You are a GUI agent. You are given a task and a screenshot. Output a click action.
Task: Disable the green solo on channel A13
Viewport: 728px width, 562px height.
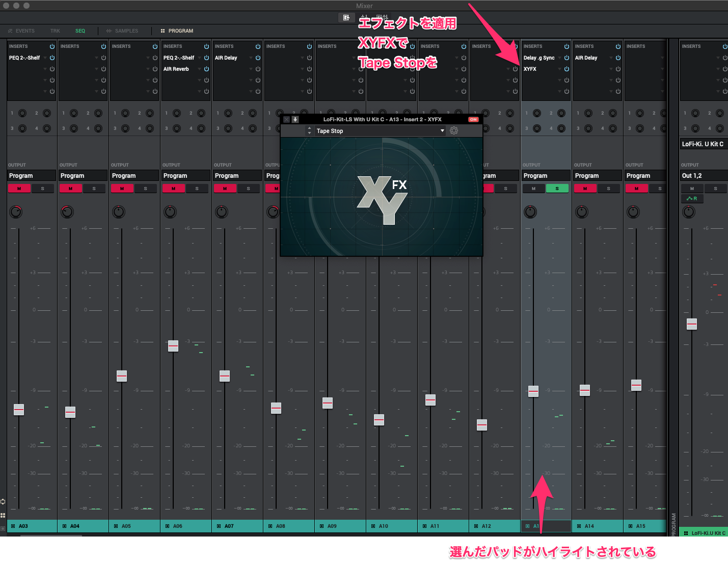click(x=557, y=189)
